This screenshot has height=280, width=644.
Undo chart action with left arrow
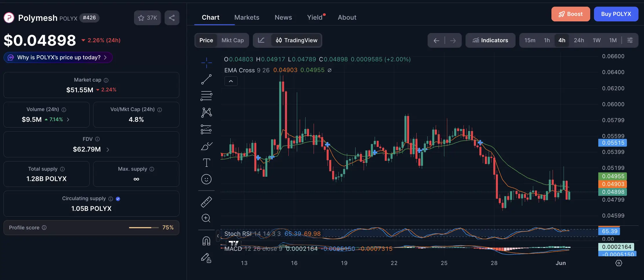[437, 40]
